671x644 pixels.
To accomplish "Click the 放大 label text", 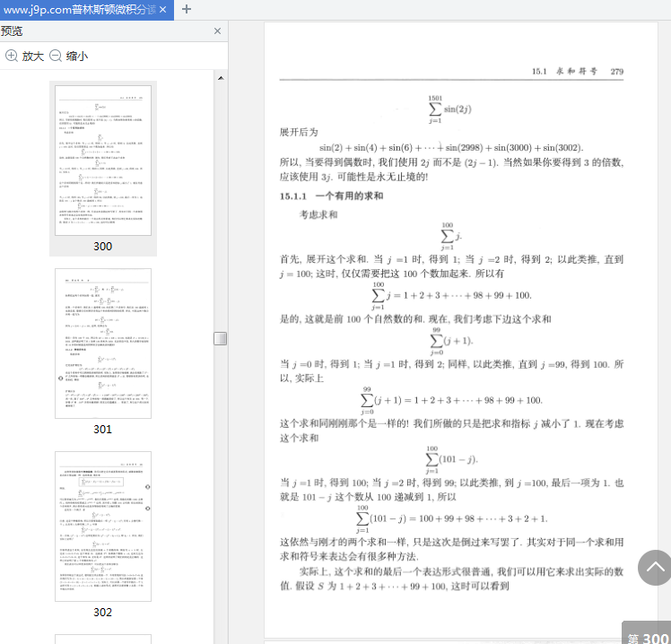I will pyautogui.click(x=33, y=56).
